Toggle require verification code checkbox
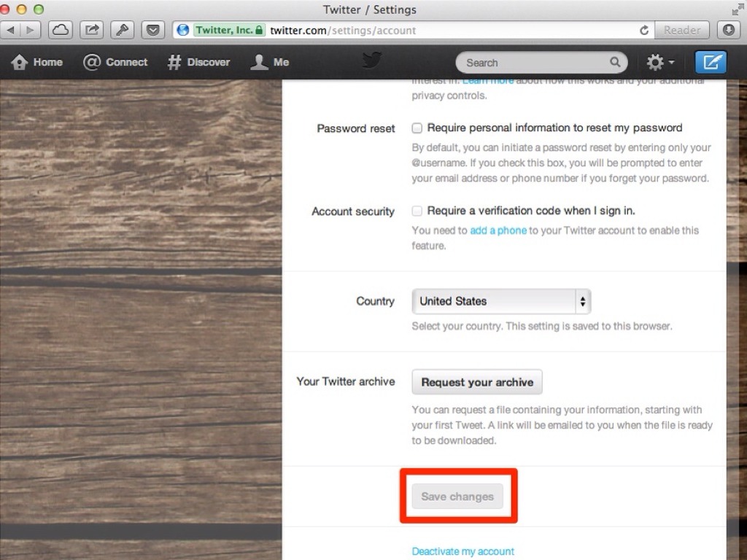Viewport: 747px width, 560px height. pos(417,211)
